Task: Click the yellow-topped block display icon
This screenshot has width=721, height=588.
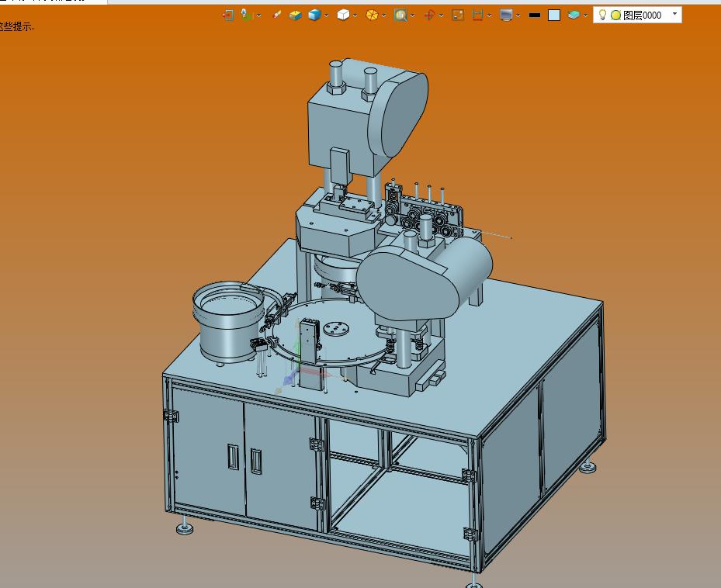Action: coord(295,16)
